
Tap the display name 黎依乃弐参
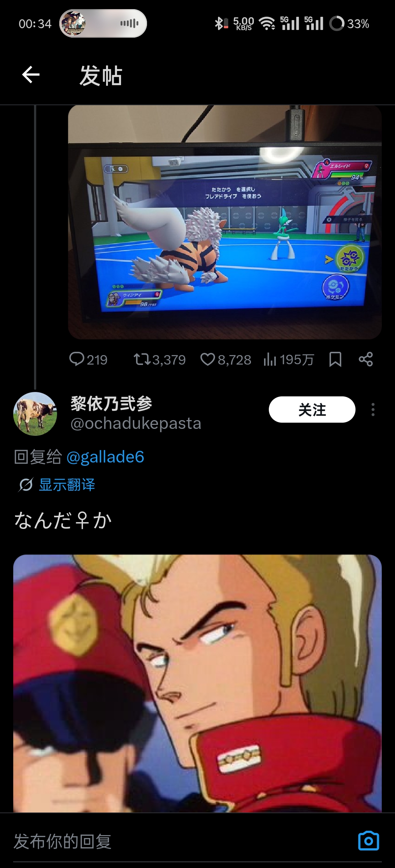pyautogui.click(x=111, y=404)
